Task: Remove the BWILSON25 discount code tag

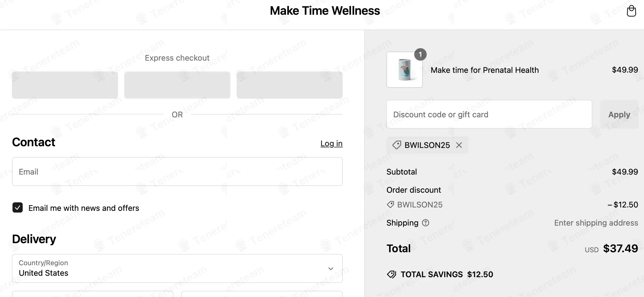Action: pyautogui.click(x=459, y=145)
